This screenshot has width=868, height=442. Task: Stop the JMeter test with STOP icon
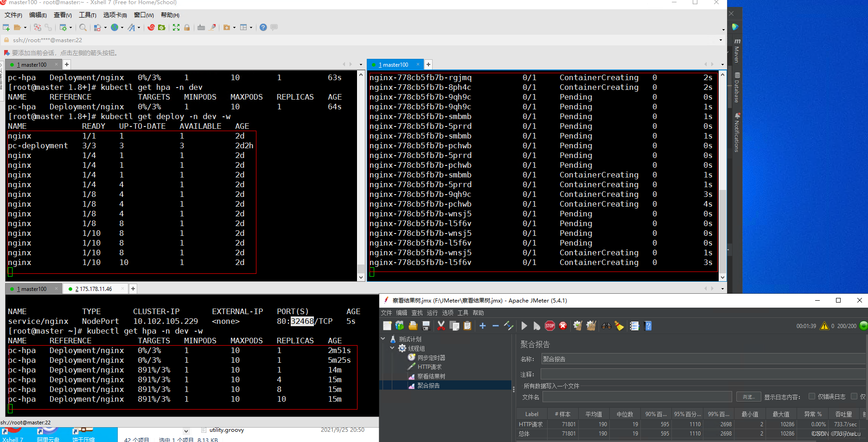pyautogui.click(x=550, y=326)
